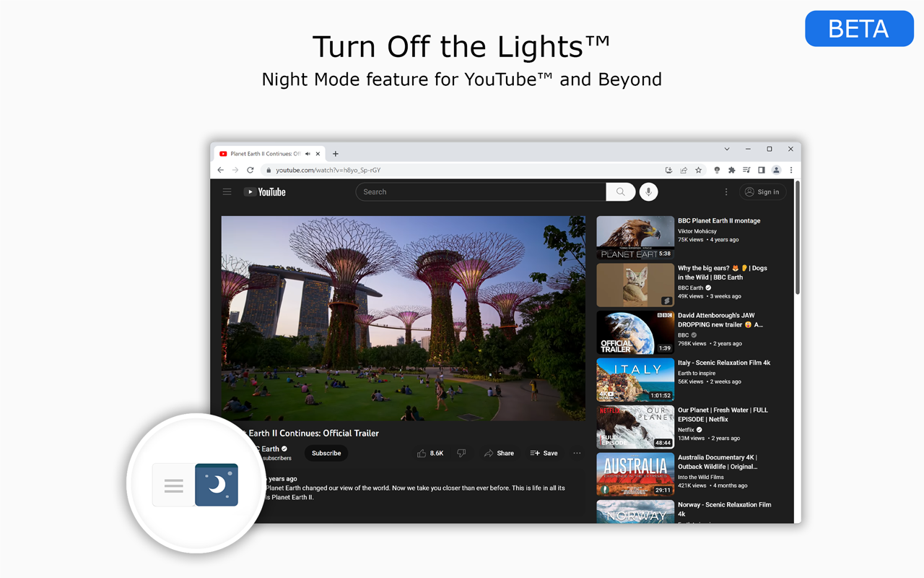Open the channel name Viktor Mohácsy
Image resolution: width=924 pixels, height=578 pixels.
pyautogui.click(x=697, y=231)
